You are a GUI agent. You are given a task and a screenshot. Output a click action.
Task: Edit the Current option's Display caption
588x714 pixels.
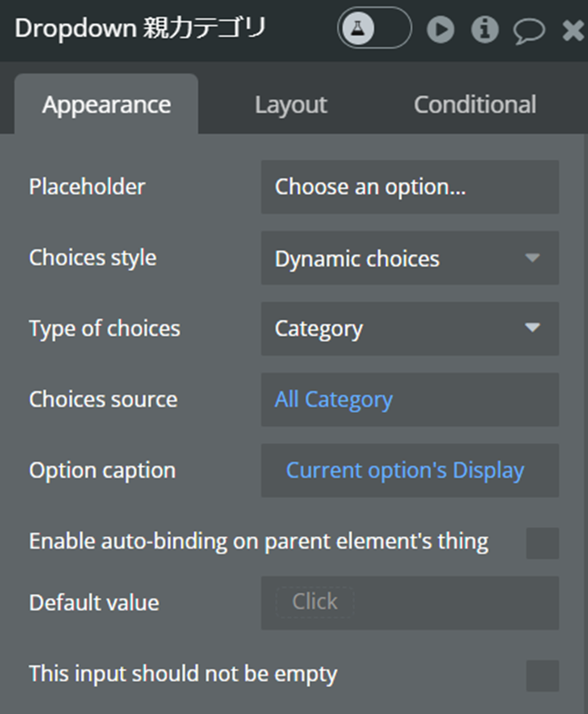click(405, 470)
